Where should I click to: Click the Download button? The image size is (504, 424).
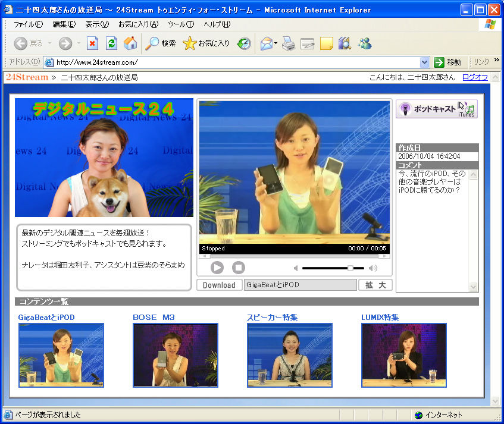[219, 285]
